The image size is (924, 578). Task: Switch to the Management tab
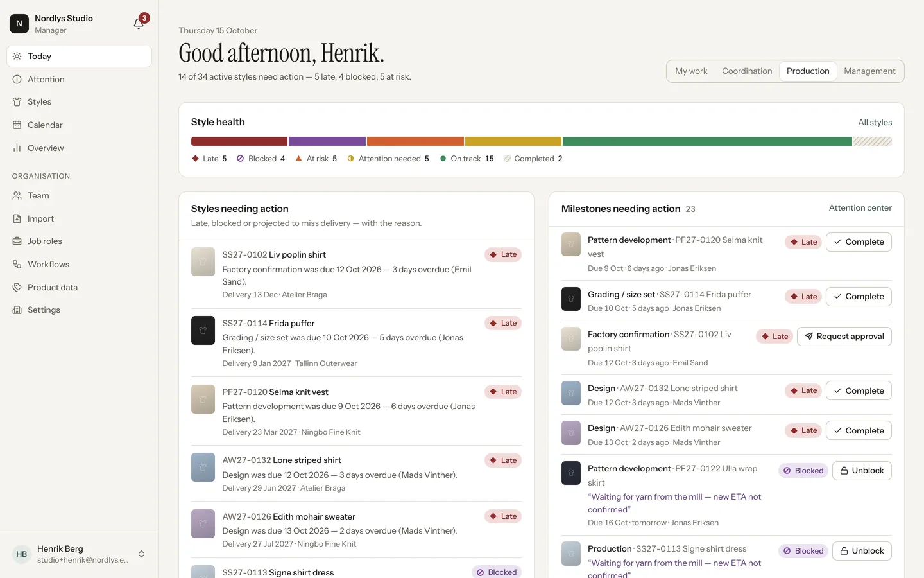[x=869, y=71]
